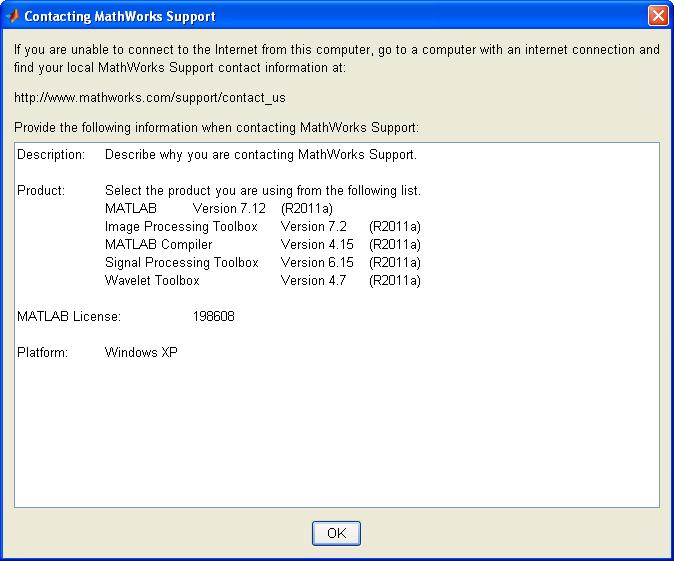Select the Description label in text area
Viewport: 674px width, 561px height.
pos(51,155)
